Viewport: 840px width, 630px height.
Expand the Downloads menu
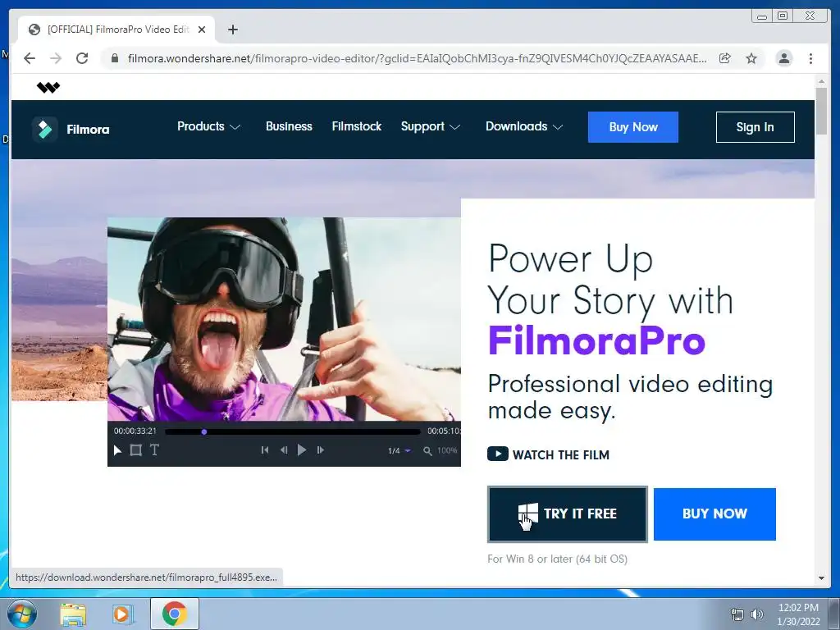[x=524, y=126]
